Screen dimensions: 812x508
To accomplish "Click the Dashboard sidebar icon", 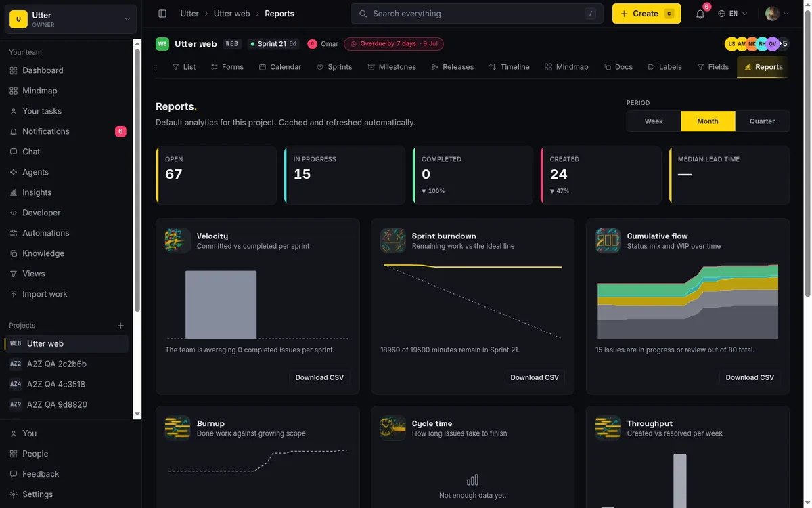I will pos(14,70).
